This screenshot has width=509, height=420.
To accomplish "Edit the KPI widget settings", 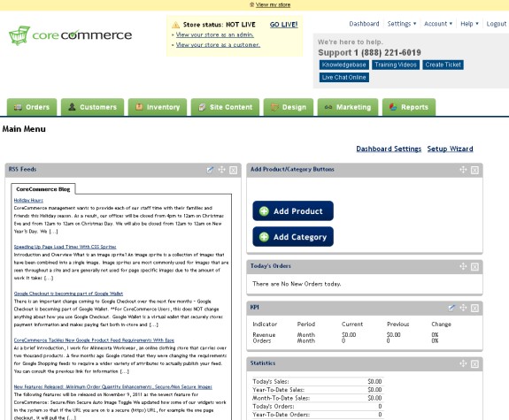I will coord(451,308).
